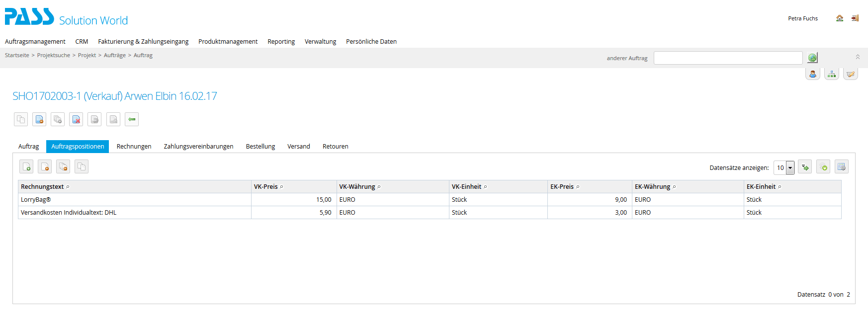
Task: Apply filter using the funnel arrow icon
Action: 805,167
